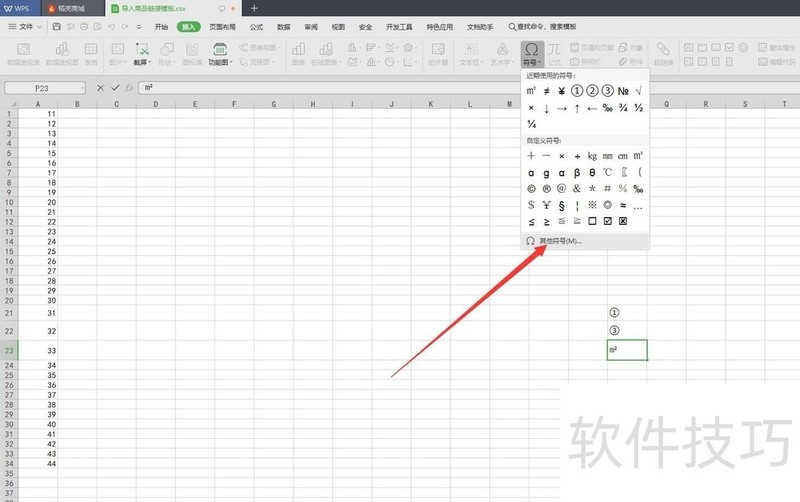Image resolution: width=800 pixels, height=502 pixels.
Task: Click the cancel X in formula bar
Action: tap(101, 88)
